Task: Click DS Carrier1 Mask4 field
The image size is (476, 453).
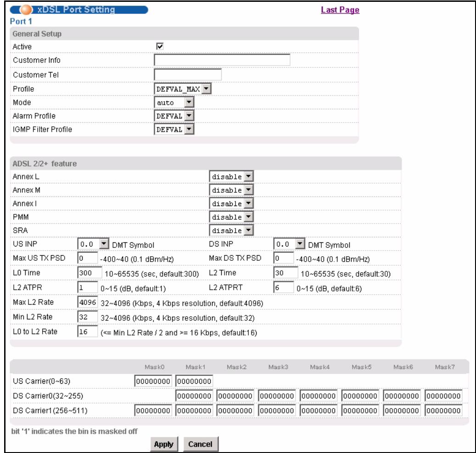Action: click(319, 410)
